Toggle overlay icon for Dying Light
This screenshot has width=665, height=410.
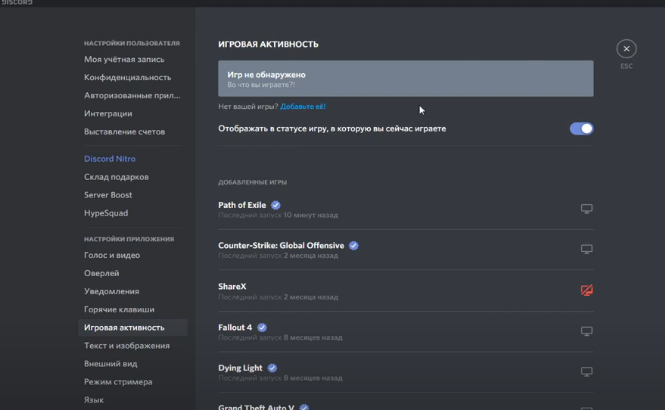[587, 372]
